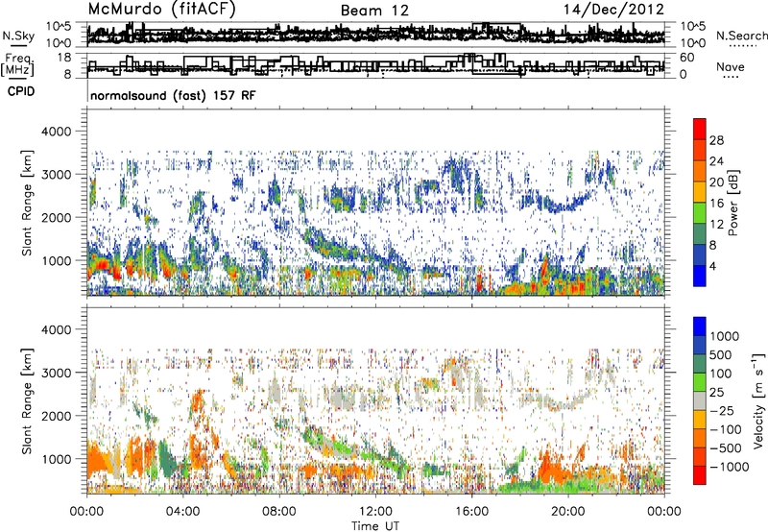Click the 04:00 time axis label
This screenshot has width=768, height=532.
183,512
